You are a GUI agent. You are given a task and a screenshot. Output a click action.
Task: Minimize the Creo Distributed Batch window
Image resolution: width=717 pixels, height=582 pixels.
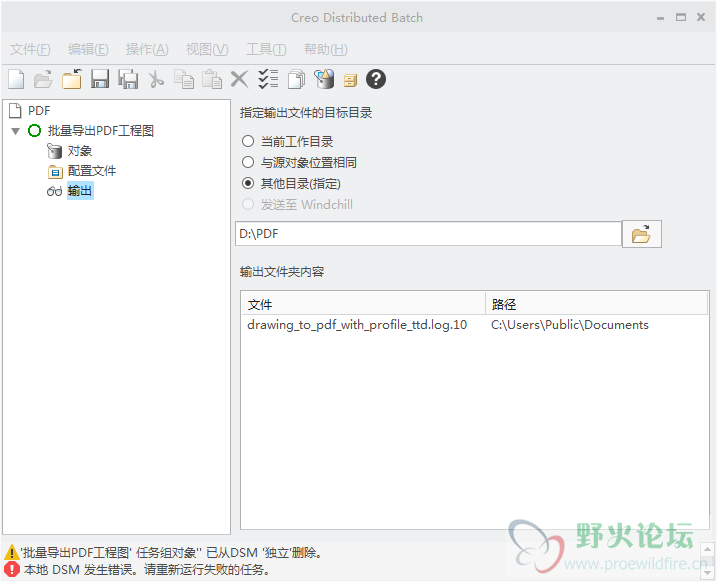coord(660,18)
